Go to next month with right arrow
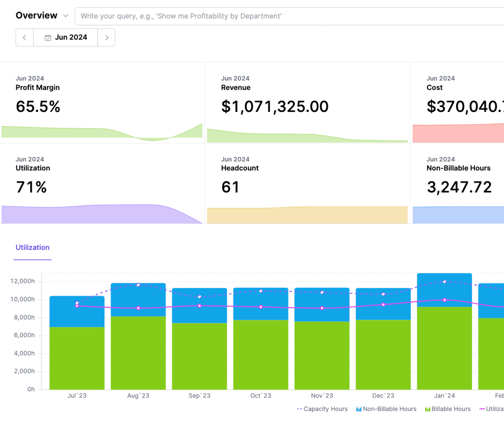 click(x=107, y=37)
